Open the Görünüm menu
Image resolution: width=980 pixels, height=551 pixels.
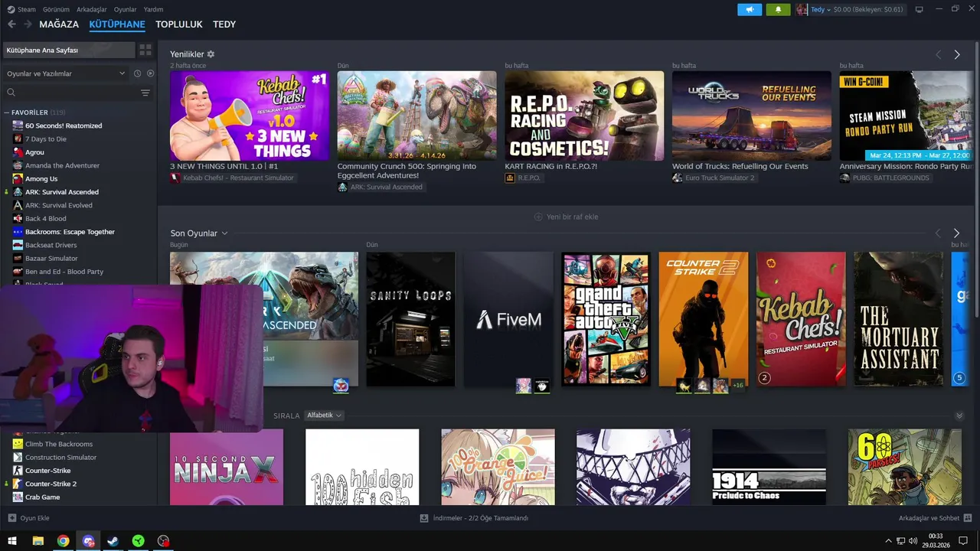(x=56, y=9)
